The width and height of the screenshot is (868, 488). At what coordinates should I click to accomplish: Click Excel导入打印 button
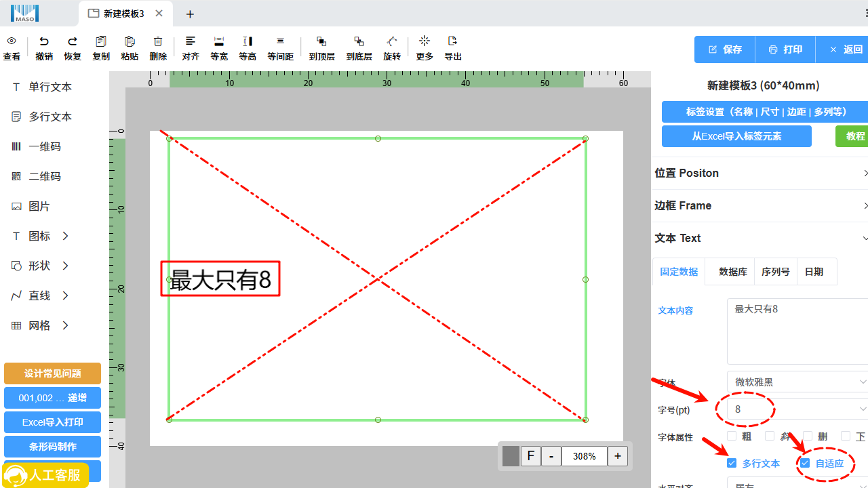click(52, 422)
